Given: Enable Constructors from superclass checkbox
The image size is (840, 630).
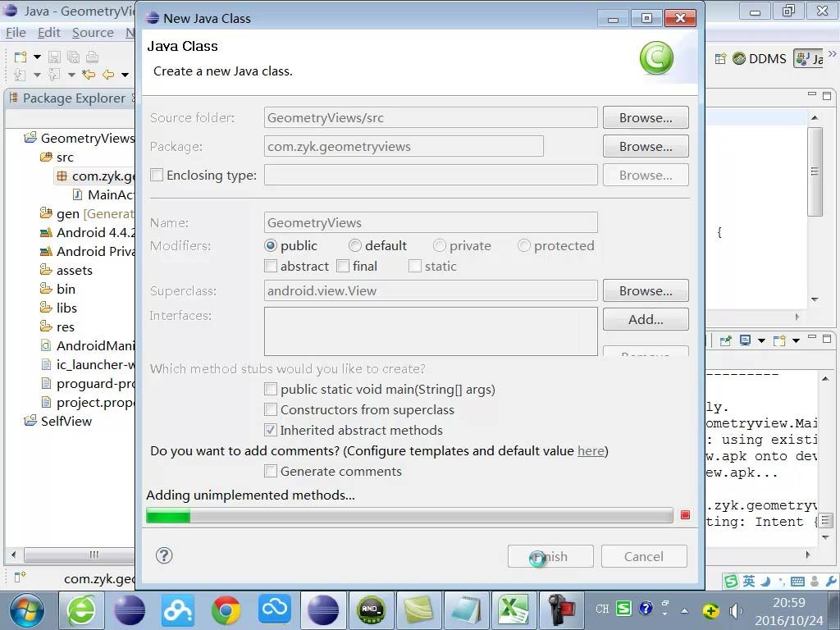Looking at the screenshot, I should 271,410.
